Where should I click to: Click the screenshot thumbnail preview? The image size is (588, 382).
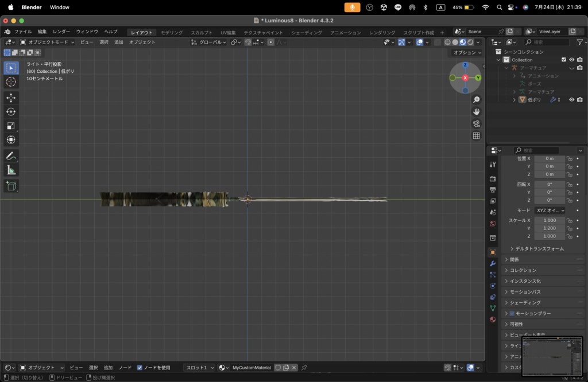[552, 356]
